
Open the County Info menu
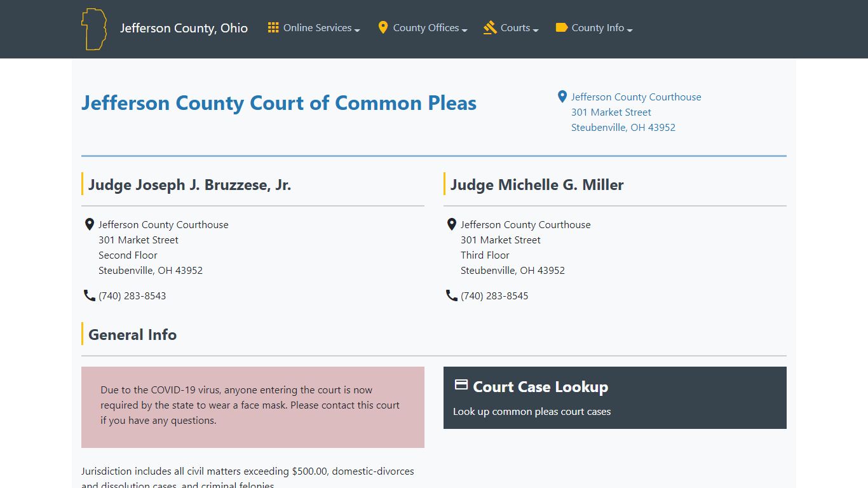tap(597, 28)
